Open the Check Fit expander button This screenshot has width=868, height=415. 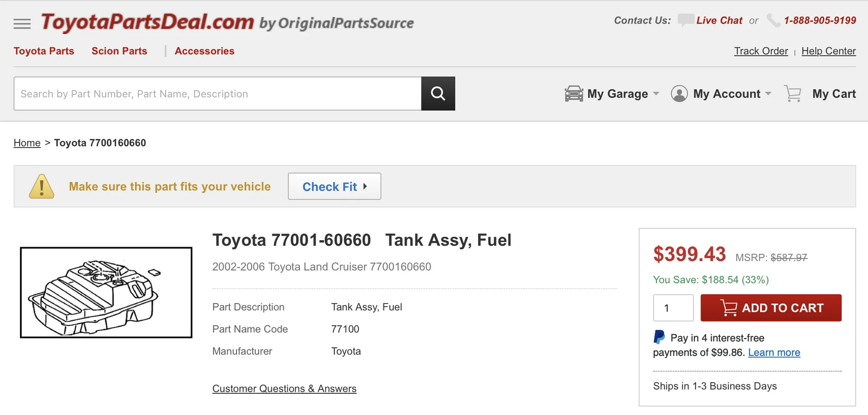click(335, 186)
